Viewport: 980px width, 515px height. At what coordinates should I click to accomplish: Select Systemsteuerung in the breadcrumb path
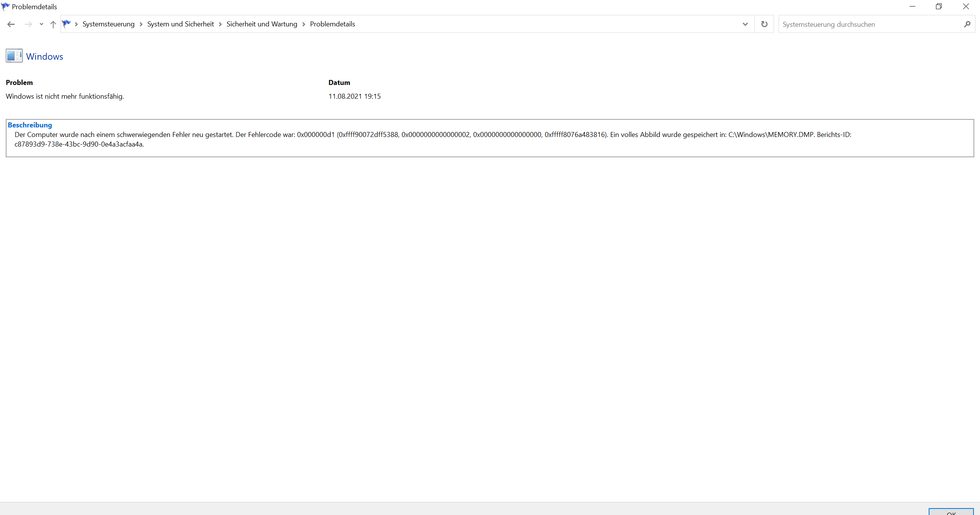click(108, 24)
